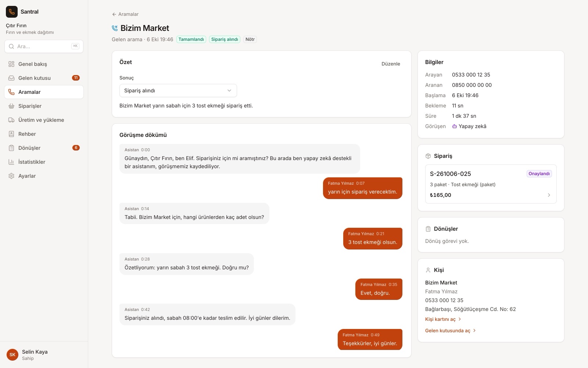The width and height of the screenshot is (588, 368).
Task: Open Kişi kartını aç link
Action: [x=443, y=319]
